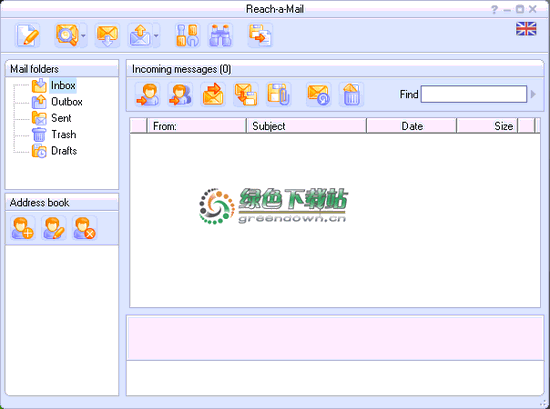
Task: Click the help question mark button
Action: click(x=494, y=9)
